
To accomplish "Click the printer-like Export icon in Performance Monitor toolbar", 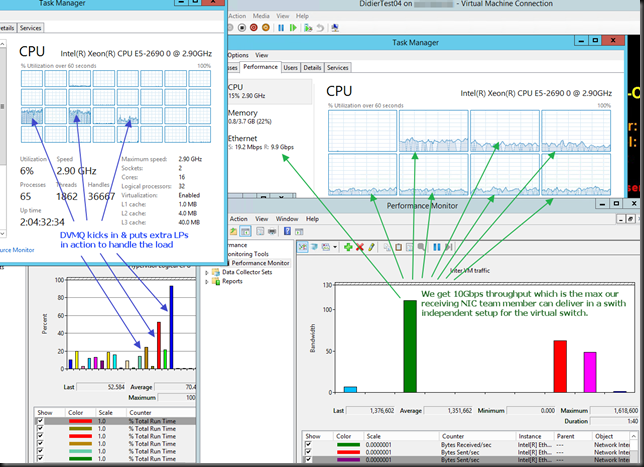I will click(x=271, y=231).
